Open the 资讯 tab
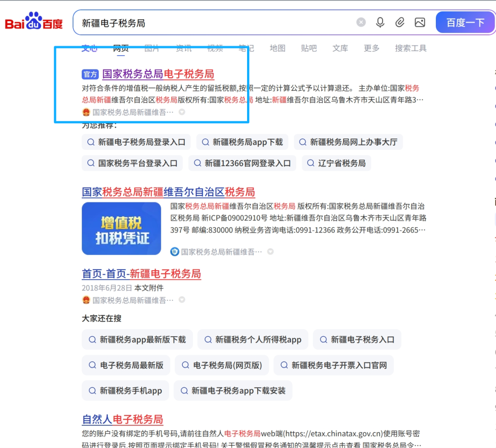Image resolution: width=496 pixels, height=448 pixels. (183, 48)
